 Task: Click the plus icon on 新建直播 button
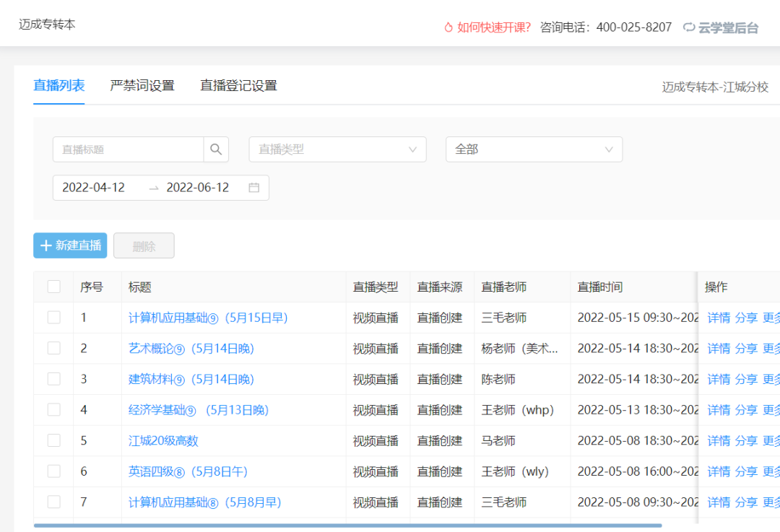[x=45, y=245]
